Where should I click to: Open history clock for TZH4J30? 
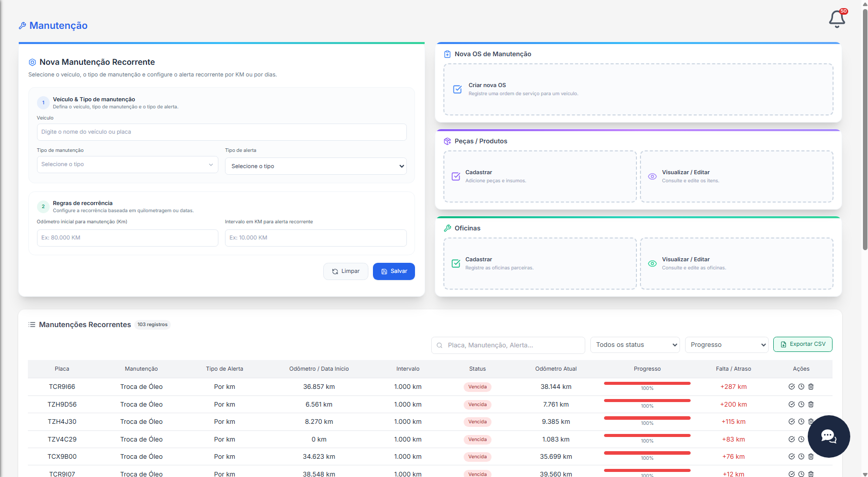801,422
